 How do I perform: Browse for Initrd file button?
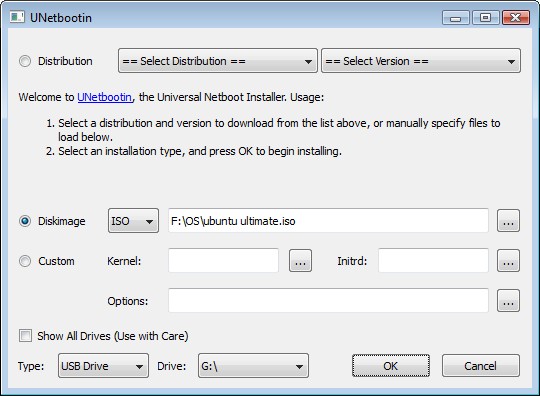tap(508, 261)
